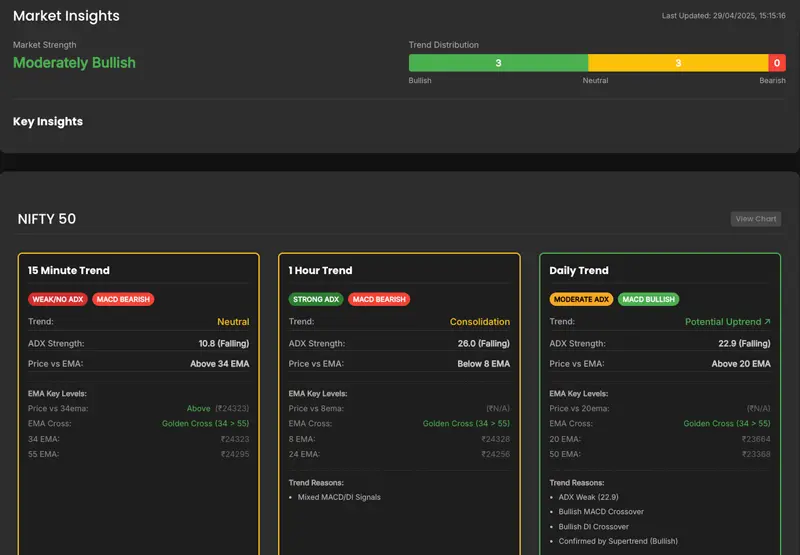
Task: Click Golden Cross text in 15 Minute Trend card
Action: coord(206,423)
